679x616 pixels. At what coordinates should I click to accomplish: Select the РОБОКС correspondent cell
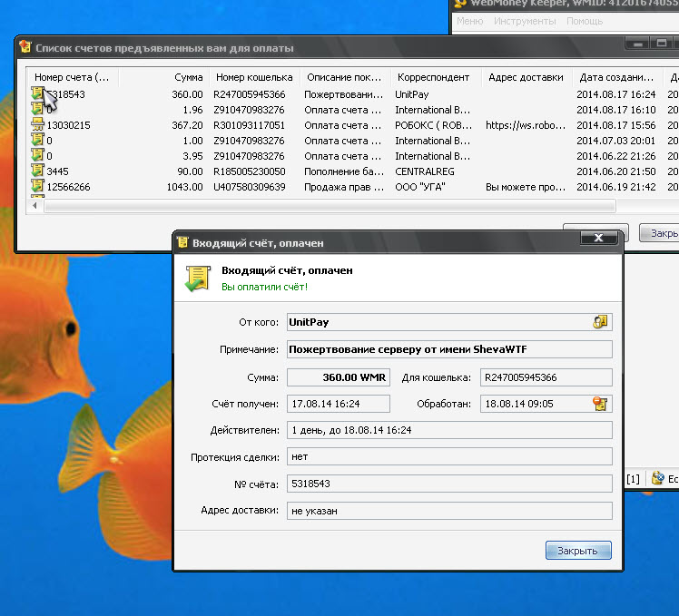[434, 125]
